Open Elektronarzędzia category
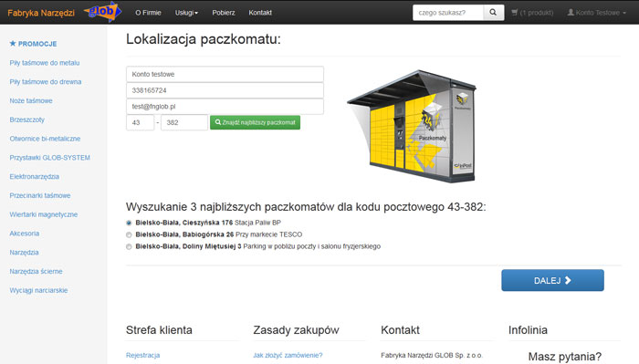The height and width of the screenshot is (364, 639). tap(35, 176)
